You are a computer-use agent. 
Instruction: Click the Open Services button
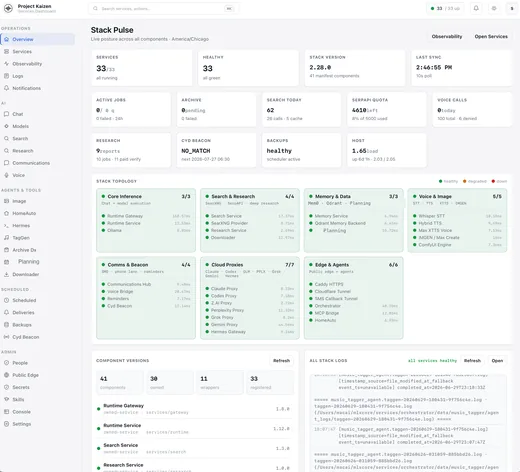click(491, 36)
